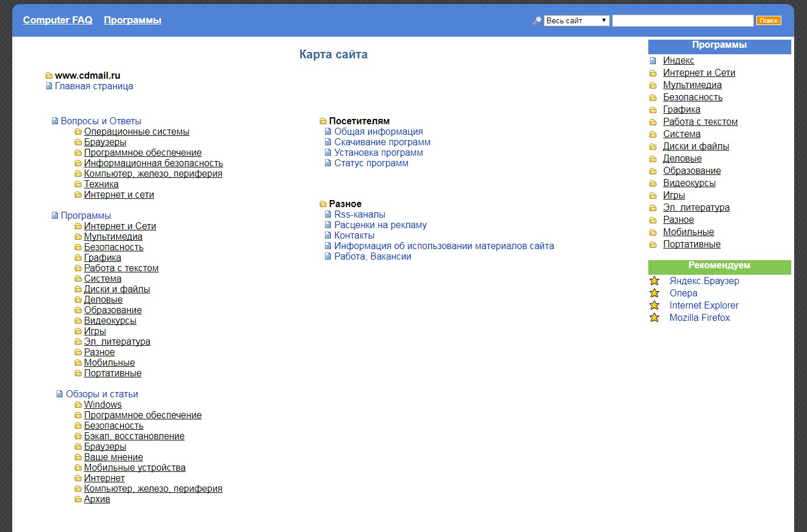
Task: Open Интернет и Сети in the sidebar
Action: pyautogui.click(x=699, y=73)
